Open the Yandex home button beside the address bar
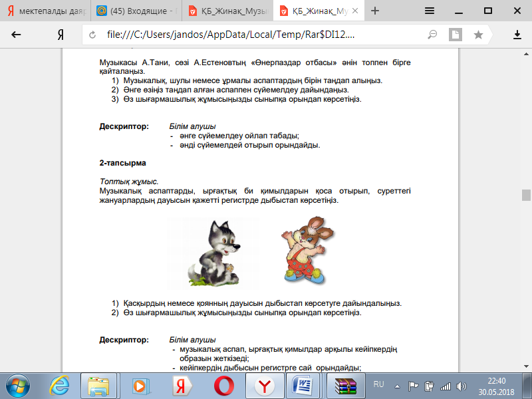 point(61,35)
